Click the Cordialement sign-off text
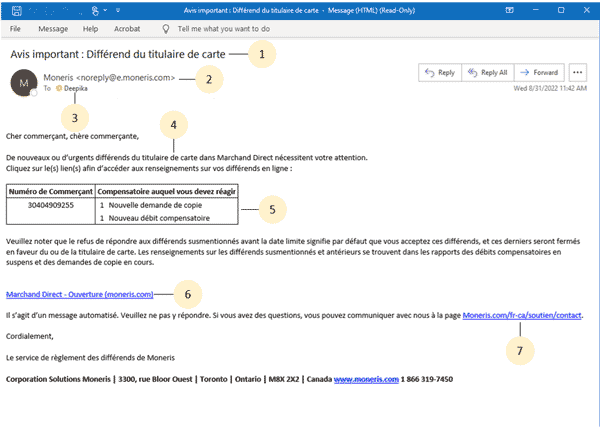Viewport: 600px width, 427px height. [x=29, y=336]
